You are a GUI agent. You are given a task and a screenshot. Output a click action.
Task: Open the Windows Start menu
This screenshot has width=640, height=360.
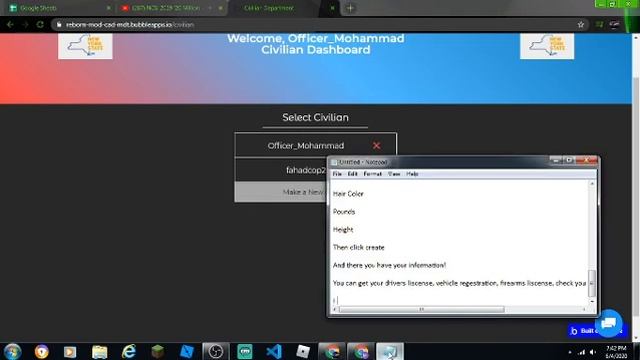pyautogui.click(x=12, y=351)
